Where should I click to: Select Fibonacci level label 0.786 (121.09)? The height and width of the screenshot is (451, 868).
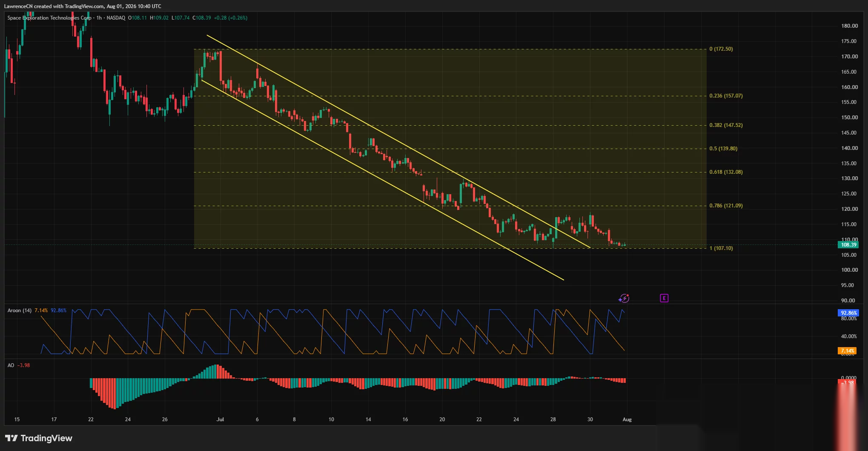tap(726, 206)
